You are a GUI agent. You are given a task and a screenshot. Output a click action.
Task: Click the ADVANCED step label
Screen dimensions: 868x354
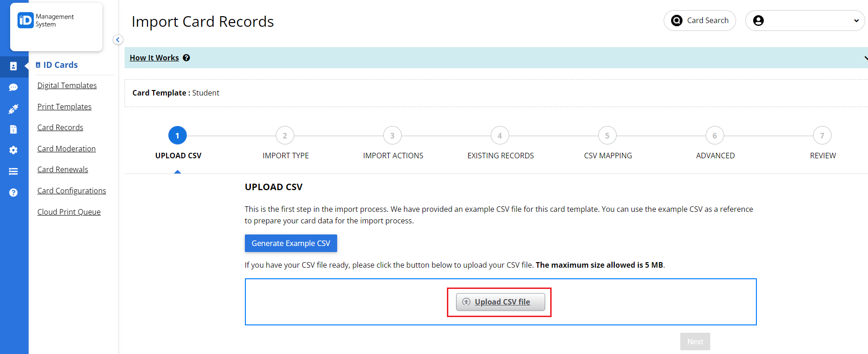(x=715, y=156)
